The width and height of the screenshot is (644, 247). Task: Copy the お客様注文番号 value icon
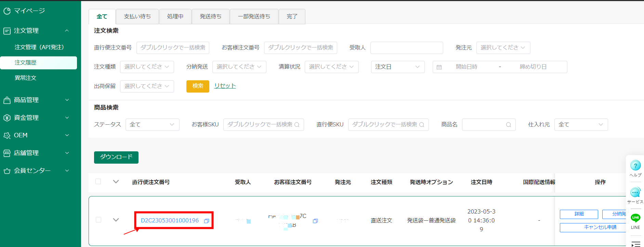(x=315, y=221)
